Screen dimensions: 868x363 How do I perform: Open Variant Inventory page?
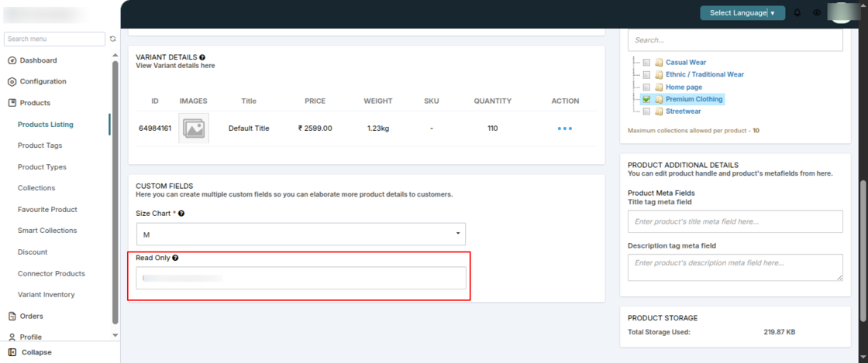tap(46, 295)
